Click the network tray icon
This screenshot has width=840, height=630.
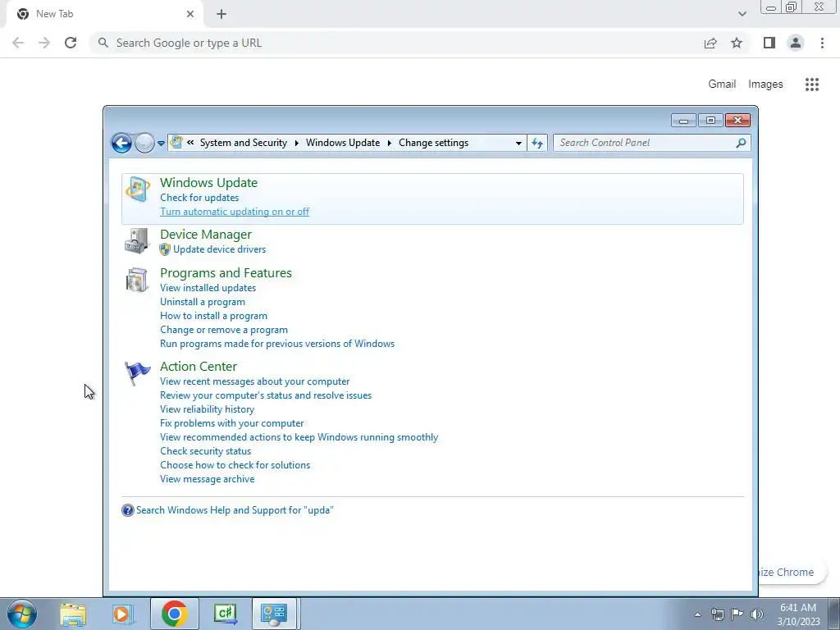(x=717, y=614)
